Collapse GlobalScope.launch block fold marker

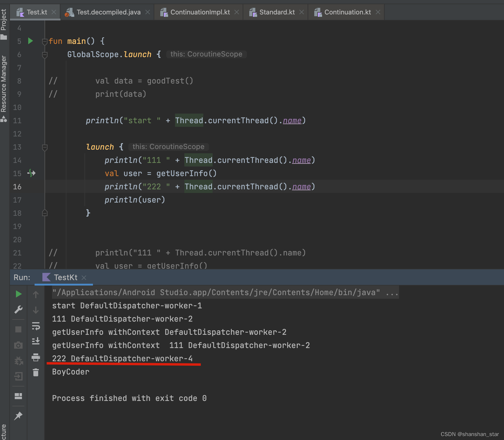pos(45,55)
